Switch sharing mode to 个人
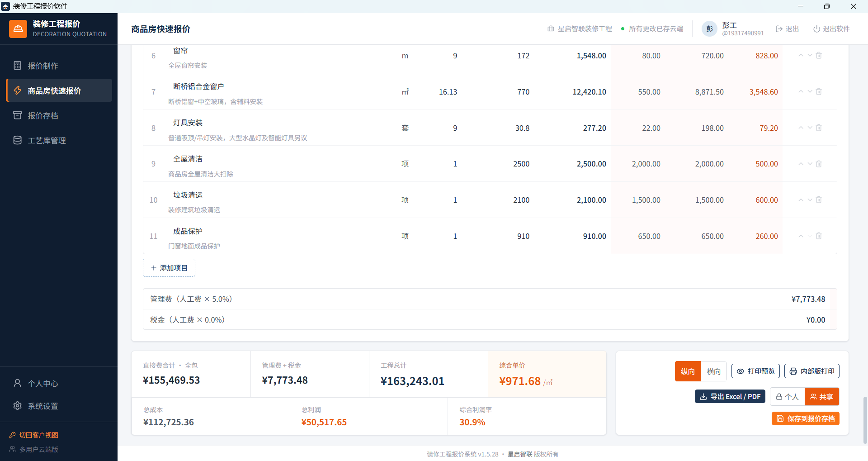 click(787, 397)
